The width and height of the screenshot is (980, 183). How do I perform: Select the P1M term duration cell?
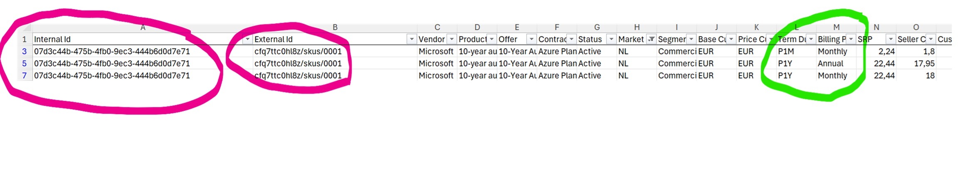coord(796,51)
